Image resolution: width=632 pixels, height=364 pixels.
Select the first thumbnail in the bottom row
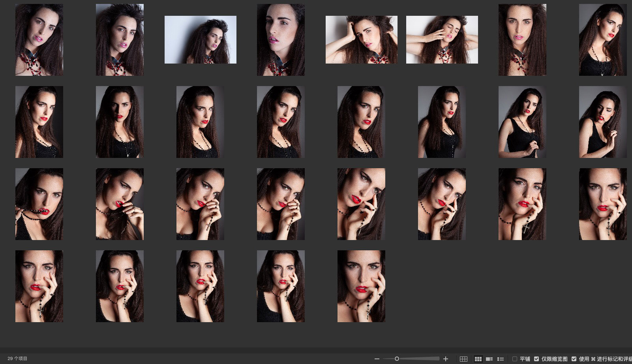click(x=39, y=286)
